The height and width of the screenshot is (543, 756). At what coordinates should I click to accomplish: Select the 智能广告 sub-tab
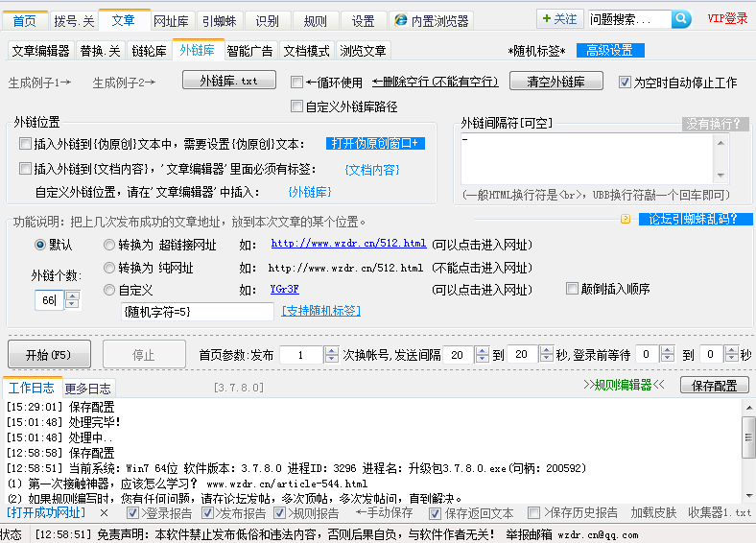pos(249,51)
